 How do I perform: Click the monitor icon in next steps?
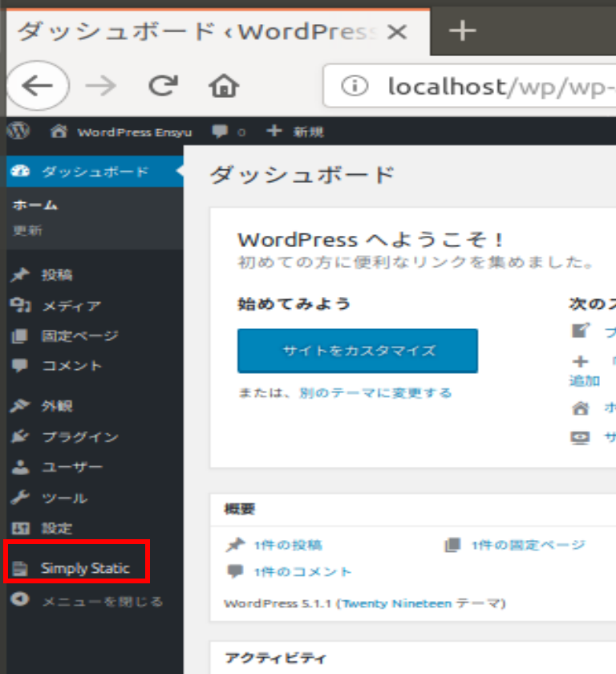click(581, 437)
